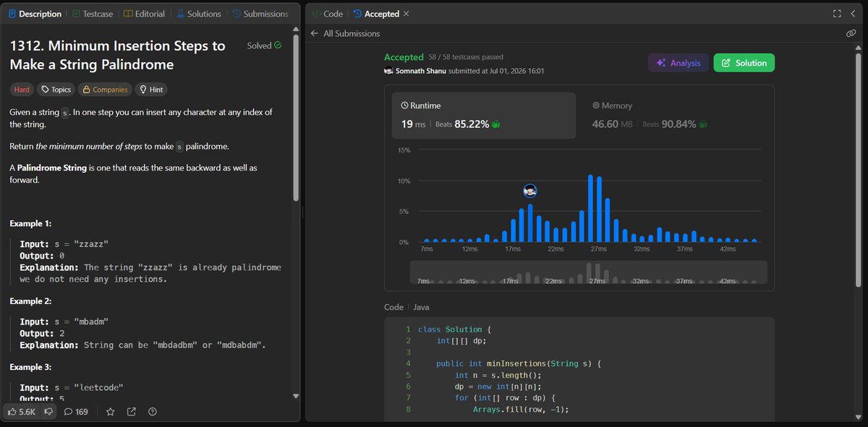Reveal the Hint
Screen dimensions: 868x427
151,90
